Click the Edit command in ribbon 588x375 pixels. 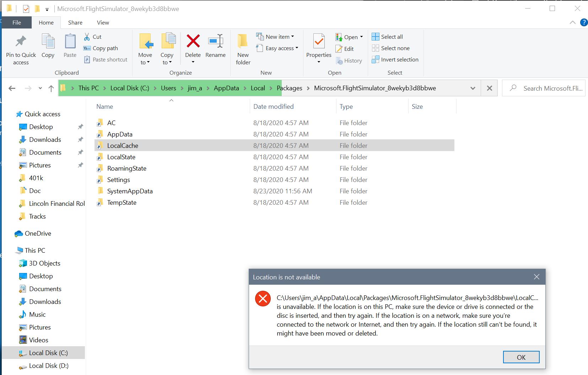pyautogui.click(x=345, y=49)
